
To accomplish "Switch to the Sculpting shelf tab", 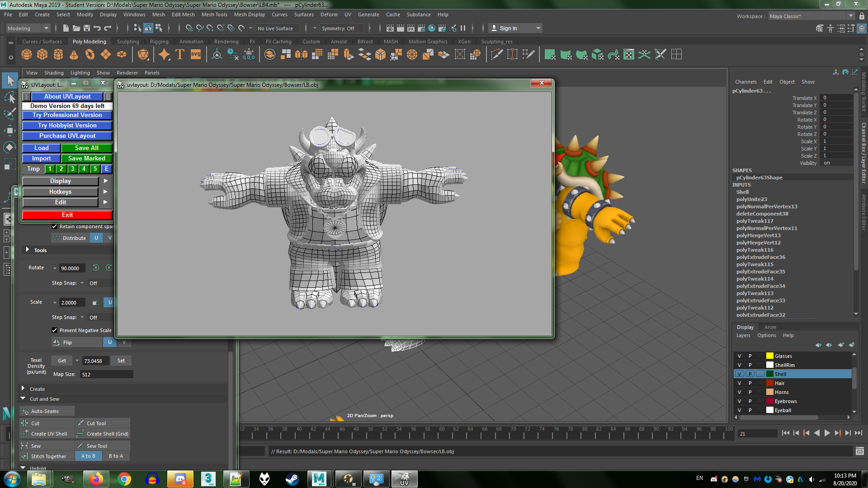I will 128,42.
